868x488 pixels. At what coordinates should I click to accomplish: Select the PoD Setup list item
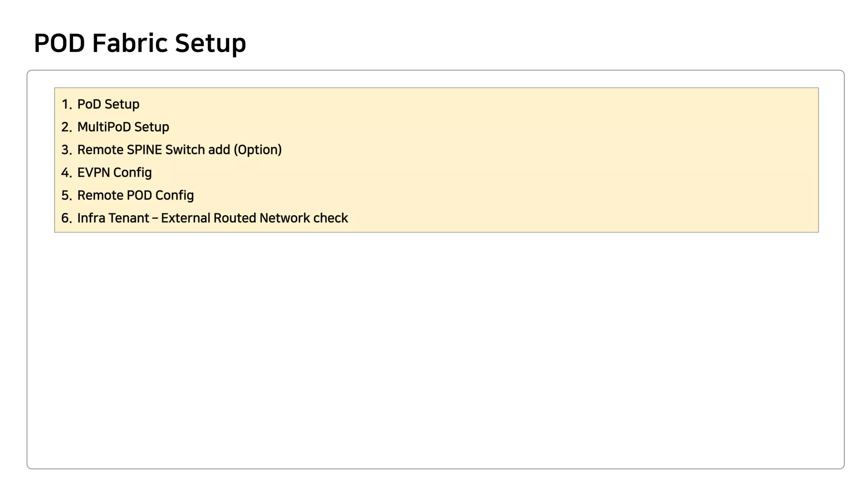(x=108, y=104)
